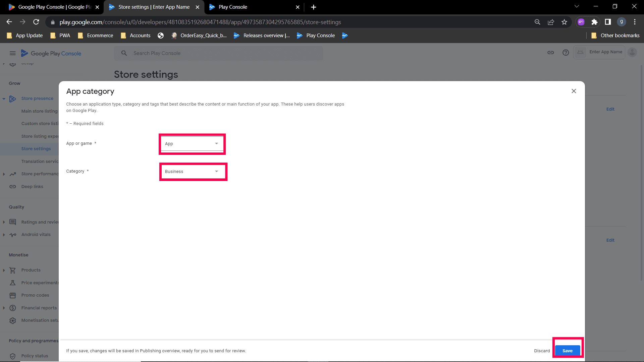Expand the Android vitals sidebar item
Image resolution: width=644 pixels, height=362 pixels.
4,235
